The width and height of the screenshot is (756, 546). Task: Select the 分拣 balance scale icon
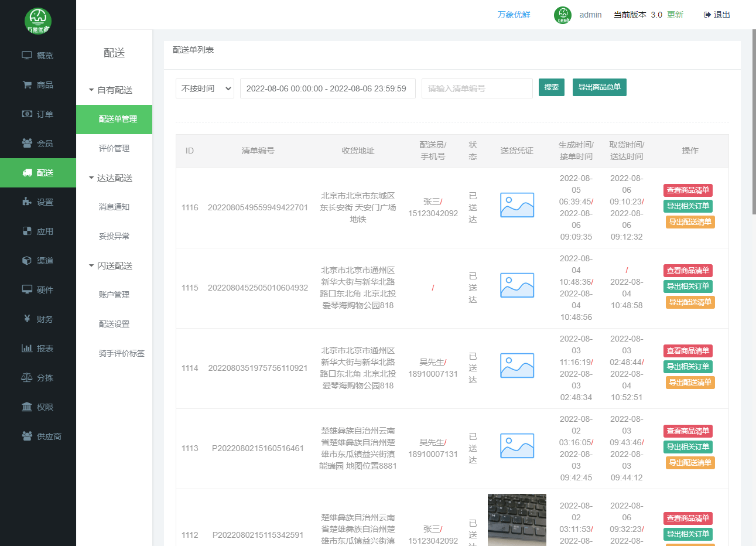pos(26,378)
